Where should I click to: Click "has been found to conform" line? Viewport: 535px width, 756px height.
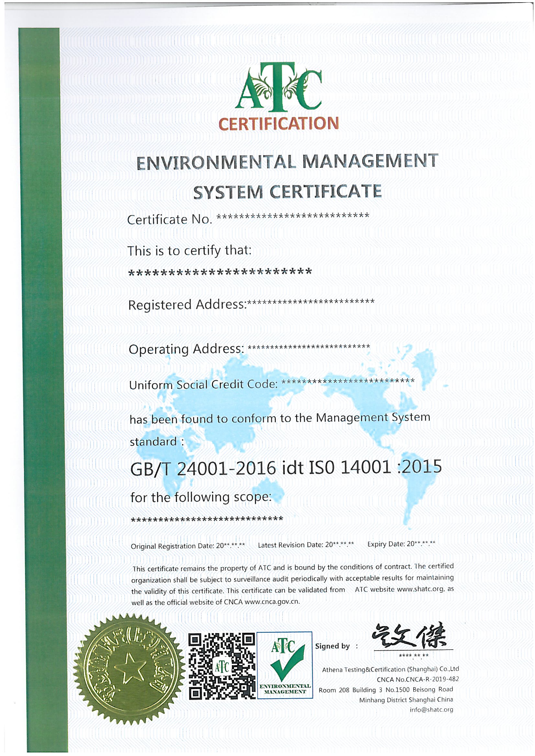pyautogui.click(x=280, y=418)
